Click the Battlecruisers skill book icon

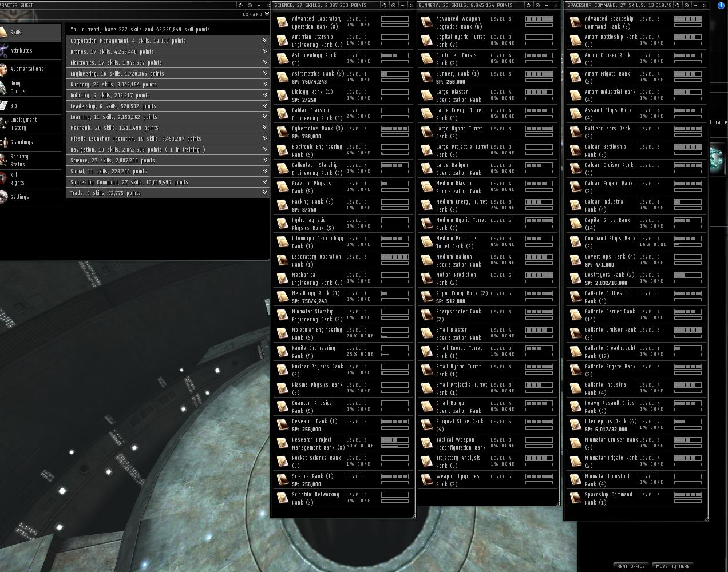[x=575, y=132]
